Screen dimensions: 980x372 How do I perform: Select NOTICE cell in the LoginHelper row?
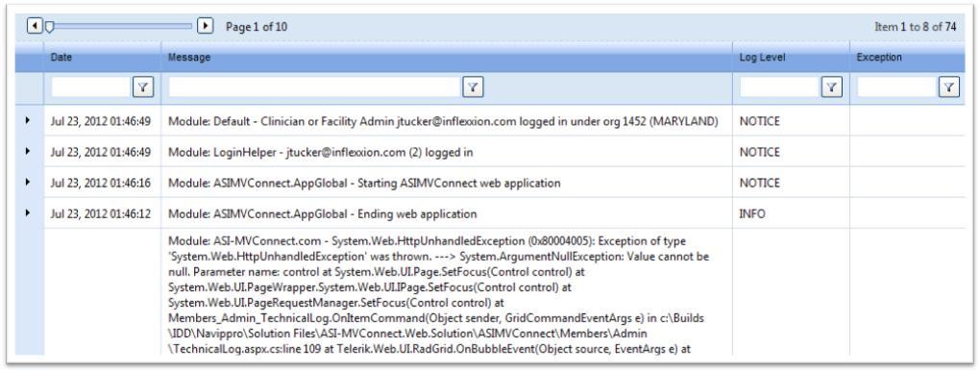click(759, 153)
